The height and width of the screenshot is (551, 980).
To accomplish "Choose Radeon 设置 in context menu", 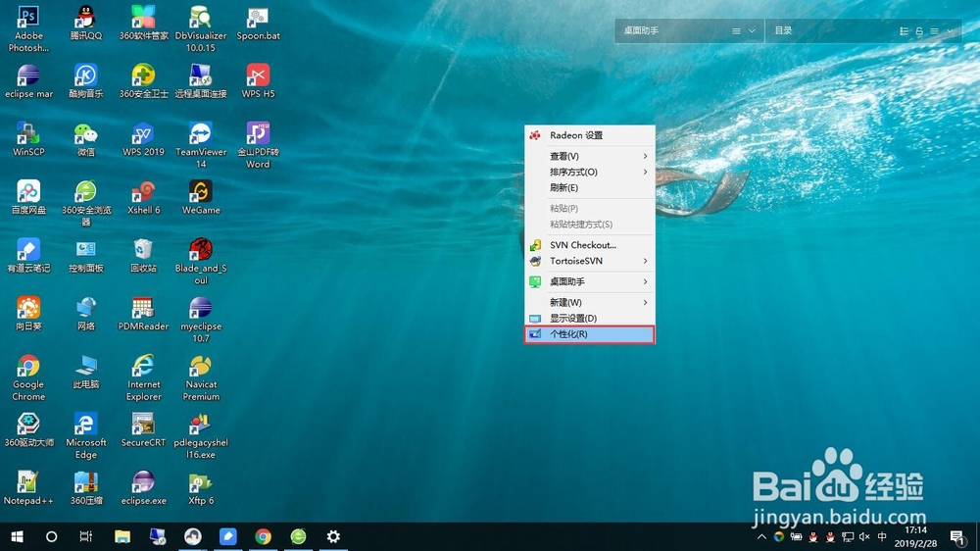I will (x=589, y=135).
